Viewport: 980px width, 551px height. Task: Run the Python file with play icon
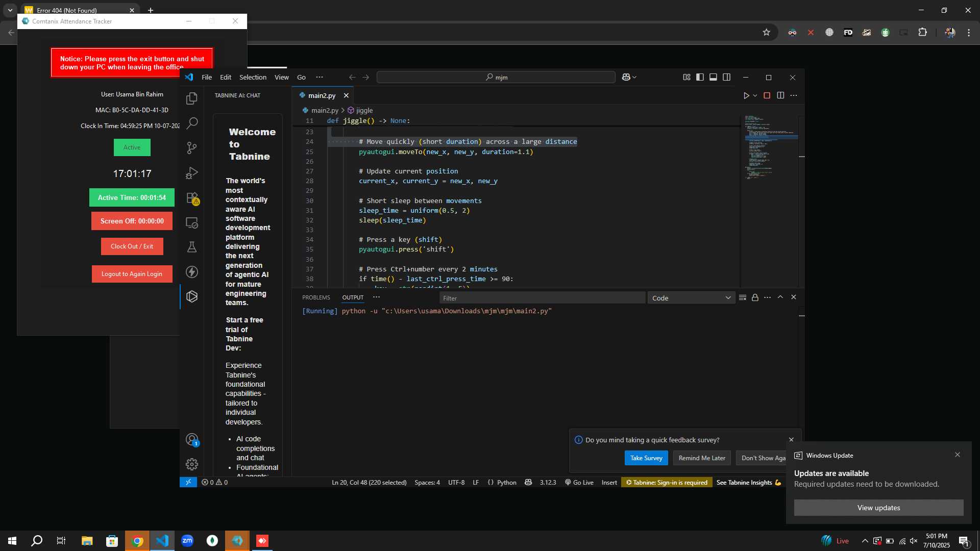pos(746,95)
